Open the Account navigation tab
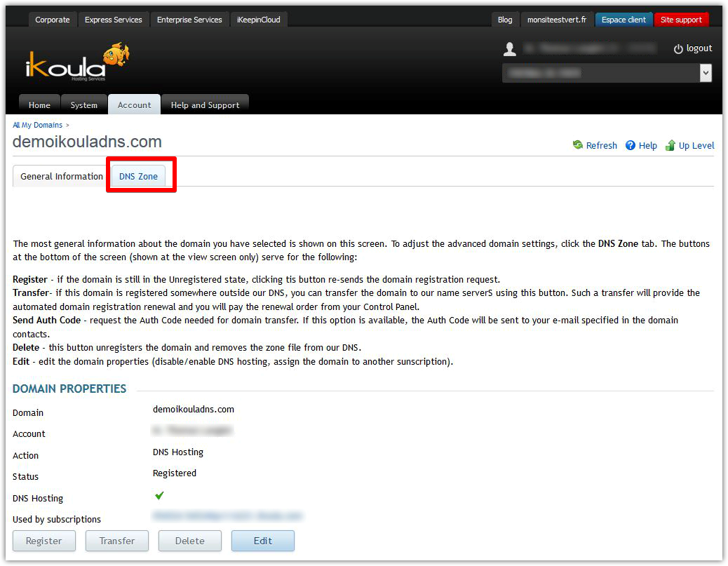 [x=134, y=104]
